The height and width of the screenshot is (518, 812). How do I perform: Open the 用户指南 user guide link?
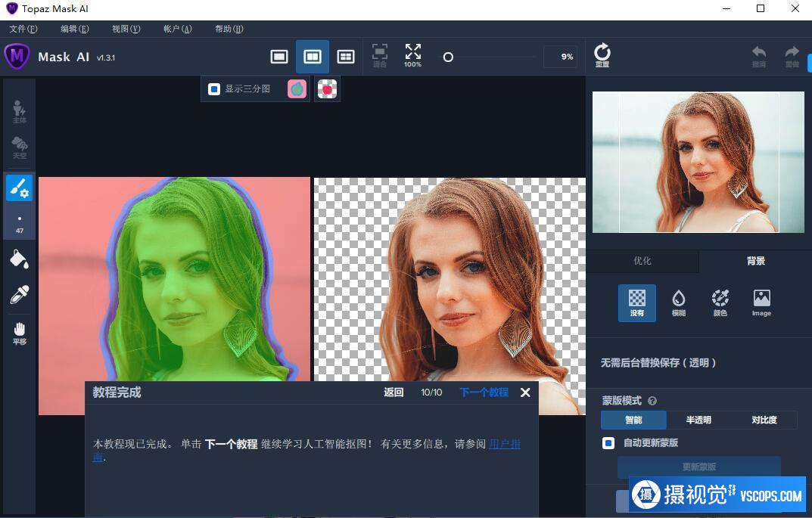505,444
